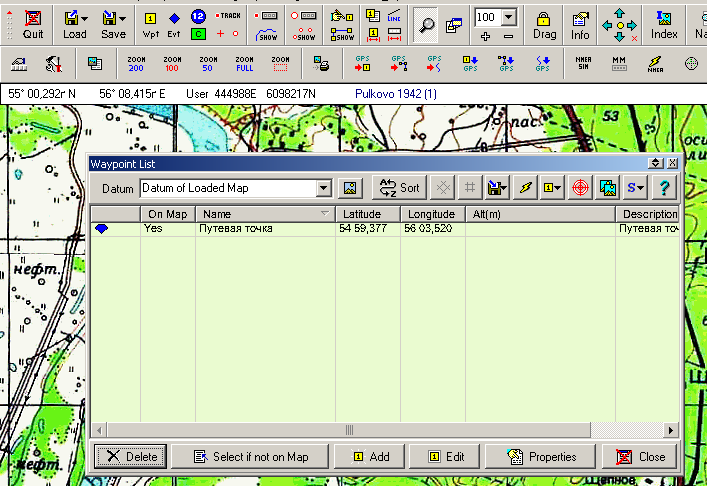Open the Drag map tool
Image resolution: width=707 pixels, height=486 pixels.
[544, 24]
